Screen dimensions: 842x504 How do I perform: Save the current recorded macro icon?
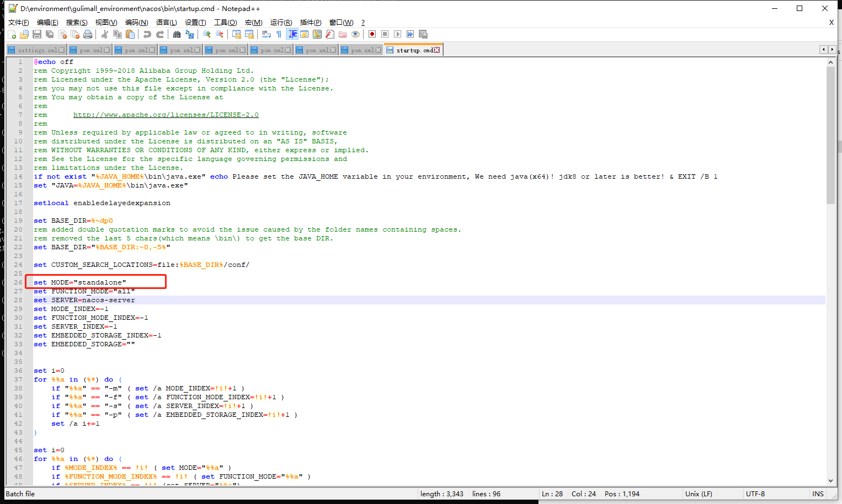[x=423, y=34]
